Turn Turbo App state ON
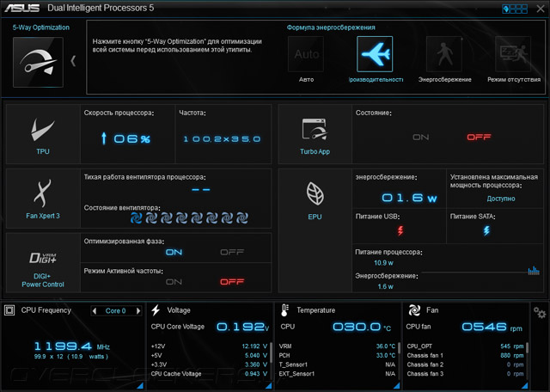The width and height of the screenshot is (550, 392). click(x=420, y=138)
